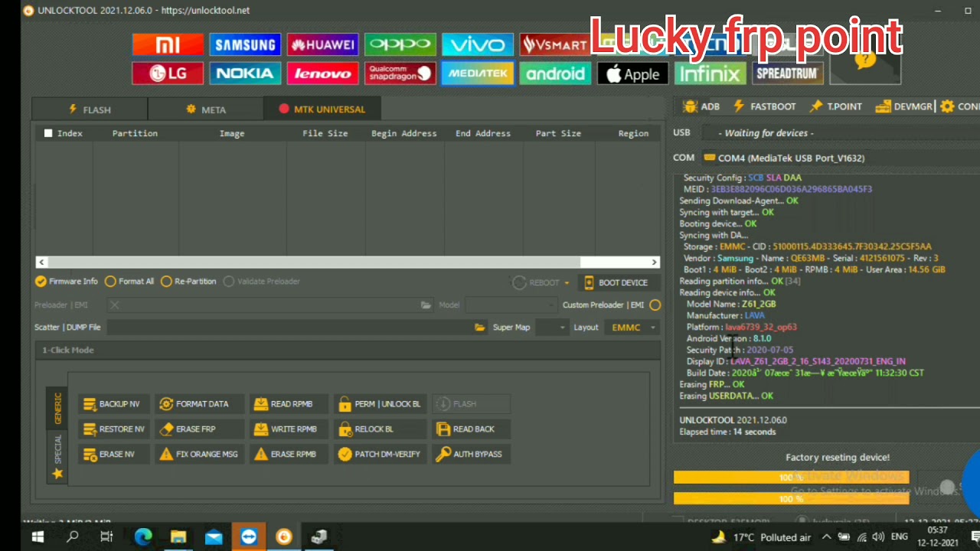Switch to the MTK UNIVERSAL tab
Image resolution: width=980 pixels, height=551 pixels.
click(322, 109)
